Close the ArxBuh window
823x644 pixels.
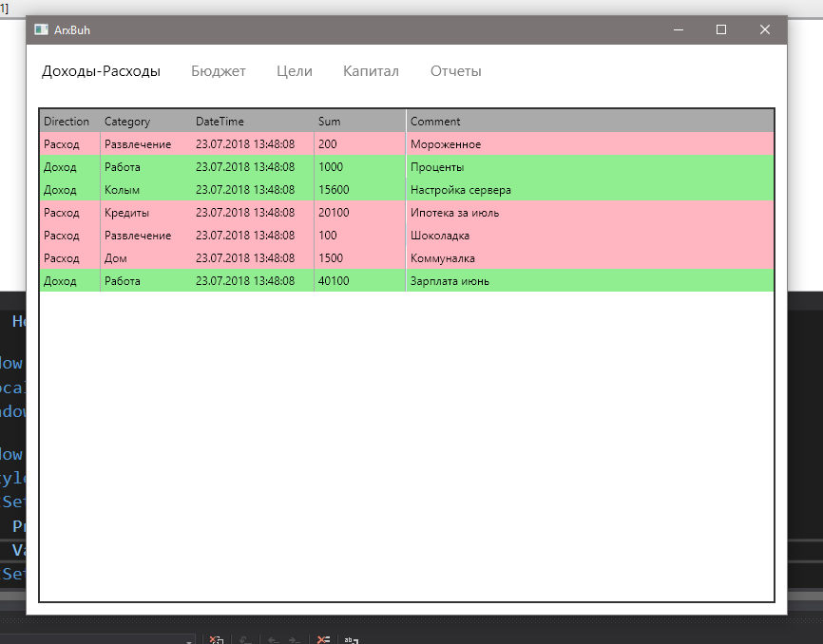[x=764, y=29]
